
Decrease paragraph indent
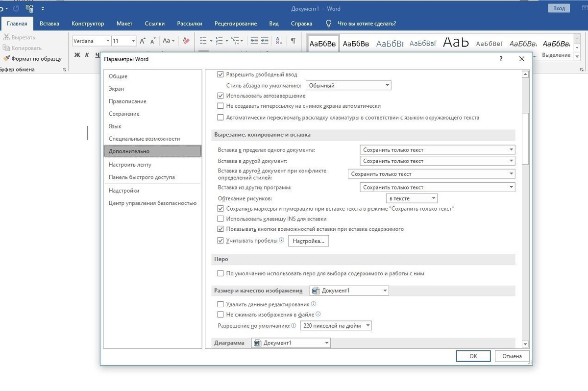[x=254, y=41]
